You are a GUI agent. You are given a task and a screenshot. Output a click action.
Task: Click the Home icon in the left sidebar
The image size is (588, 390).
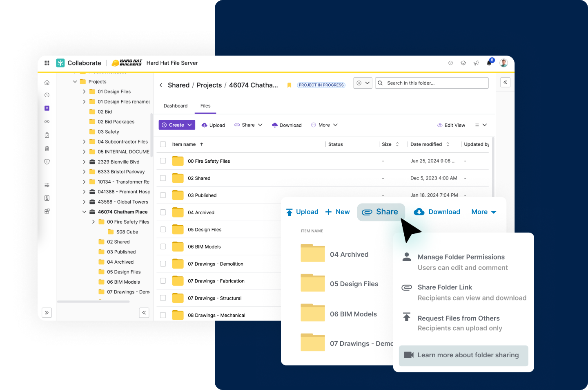[x=47, y=82]
